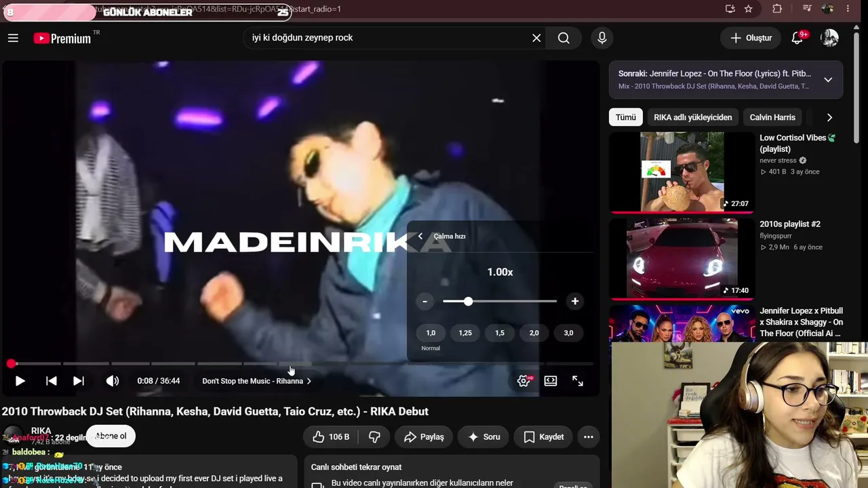The image size is (868, 488).
Task: Select the 2,0 speed preset
Action: (534, 333)
